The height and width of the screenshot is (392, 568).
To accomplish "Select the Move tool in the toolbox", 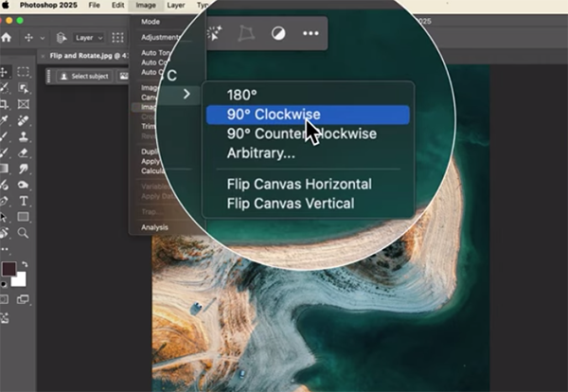I will pos(4,72).
